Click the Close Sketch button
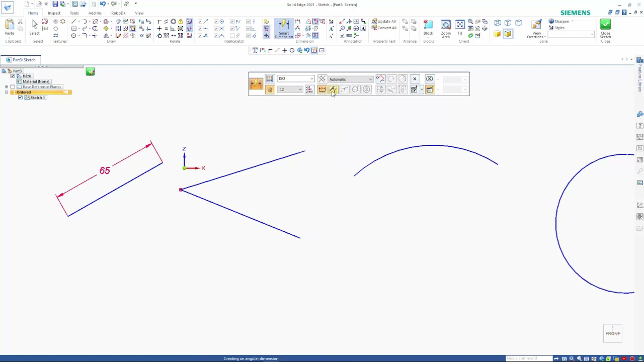The image size is (644, 362). point(605,29)
